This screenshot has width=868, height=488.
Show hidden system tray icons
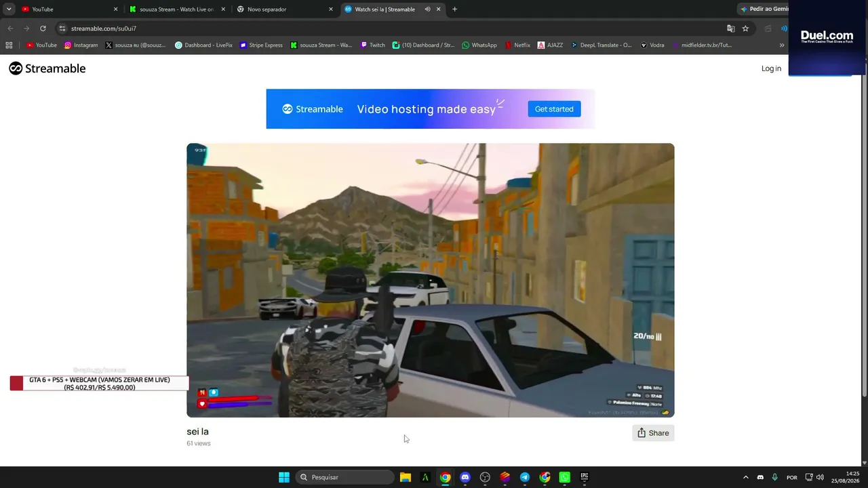pyautogui.click(x=746, y=477)
